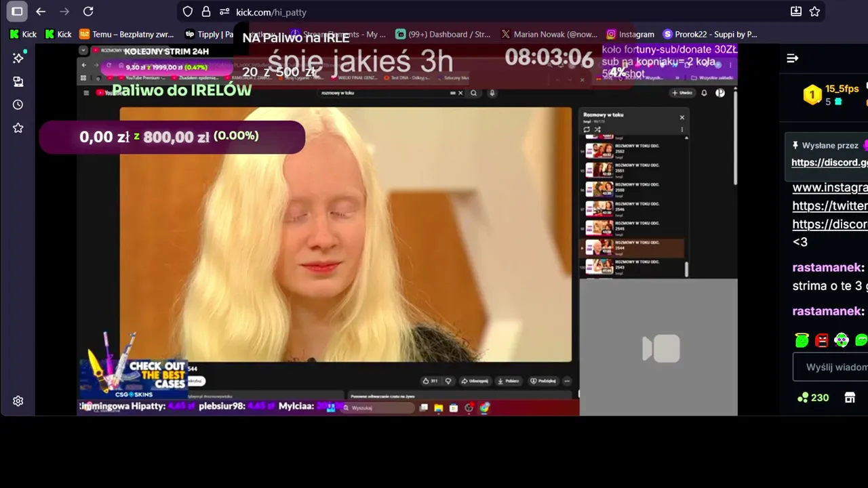868x488 pixels.
Task: Open StreamElements bookmark
Action: [x=338, y=34]
